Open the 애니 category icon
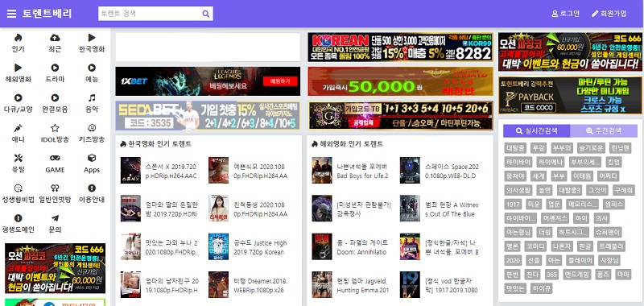 (x=18, y=128)
